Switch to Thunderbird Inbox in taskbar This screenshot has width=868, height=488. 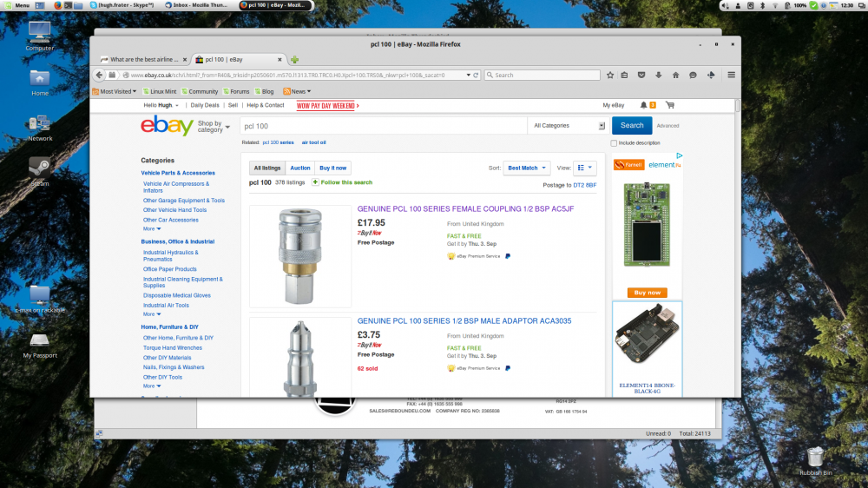coord(196,5)
